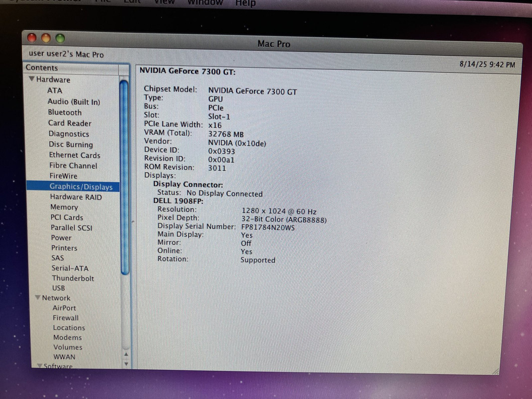Screen dimensions: 532x399
Task: Click the resolution 1280 x 1024 @ 60 Hz
Action: click(279, 211)
